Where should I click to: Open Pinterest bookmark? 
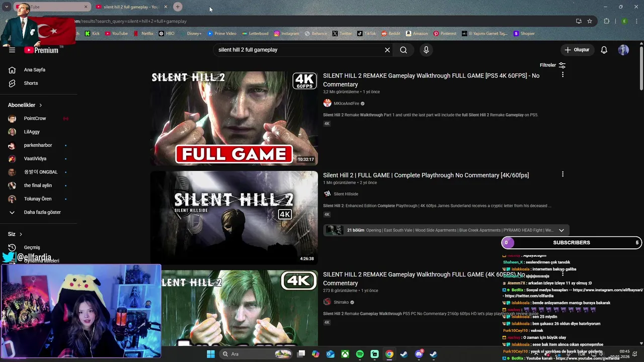point(445,34)
